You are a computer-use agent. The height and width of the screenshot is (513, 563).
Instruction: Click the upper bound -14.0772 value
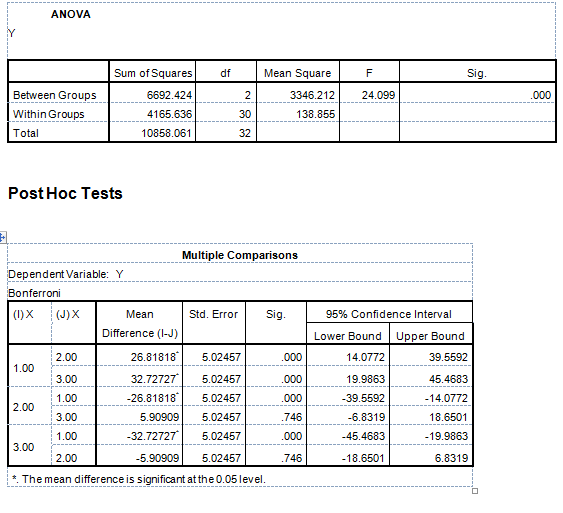click(446, 398)
